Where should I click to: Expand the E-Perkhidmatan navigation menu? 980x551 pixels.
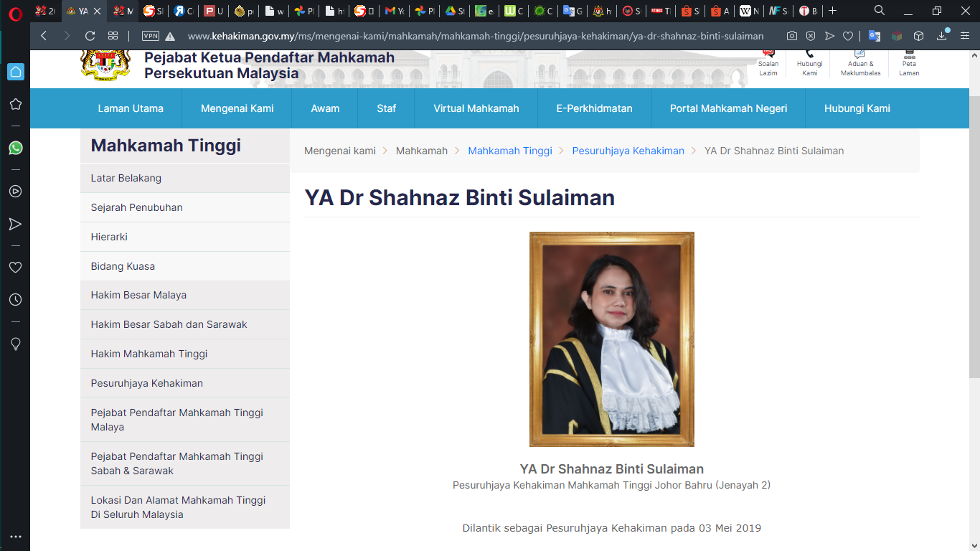click(594, 108)
